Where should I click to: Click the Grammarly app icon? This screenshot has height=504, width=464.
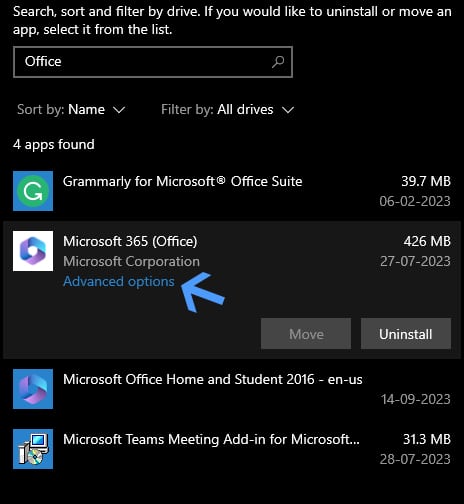[33, 191]
